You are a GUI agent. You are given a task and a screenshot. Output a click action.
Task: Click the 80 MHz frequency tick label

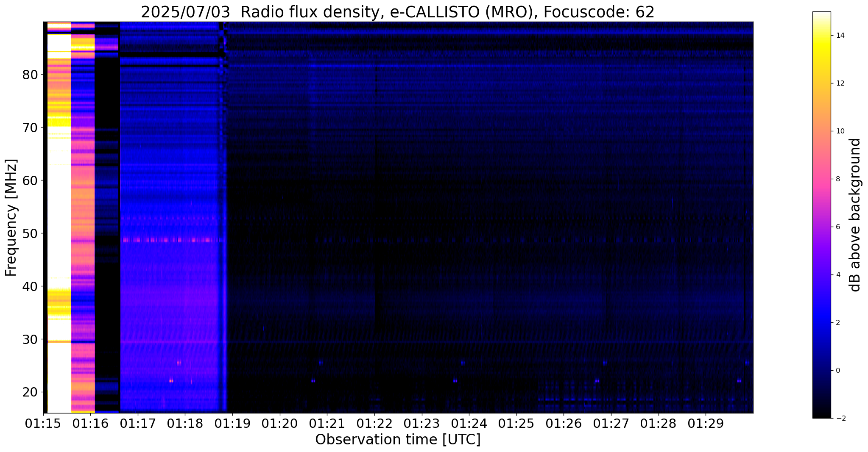(x=30, y=75)
